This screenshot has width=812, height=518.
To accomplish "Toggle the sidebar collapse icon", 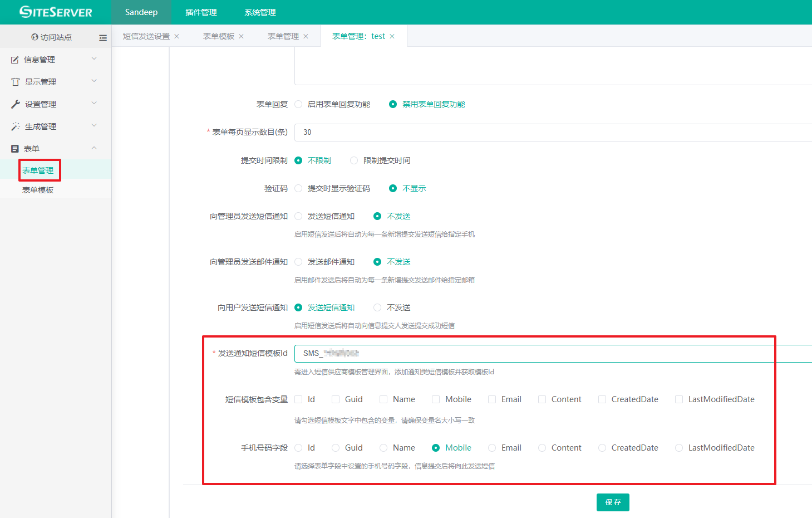I will pyautogui.click(x=103, y=38).
